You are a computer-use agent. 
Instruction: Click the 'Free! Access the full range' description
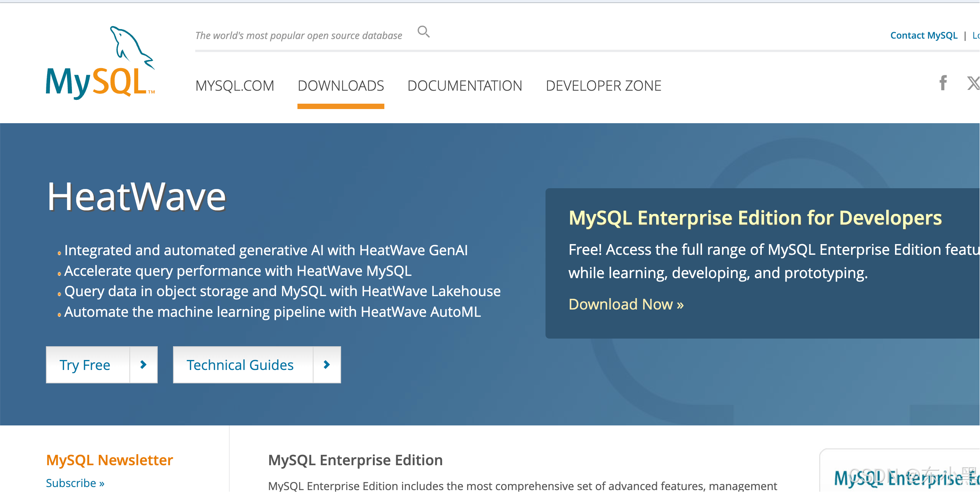tap(774, 250)
